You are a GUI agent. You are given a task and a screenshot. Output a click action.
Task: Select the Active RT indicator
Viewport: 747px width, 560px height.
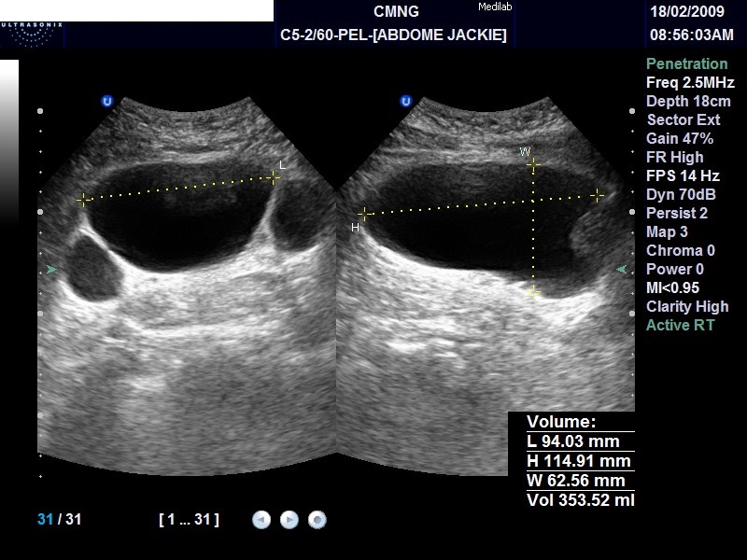coord(681,325)
